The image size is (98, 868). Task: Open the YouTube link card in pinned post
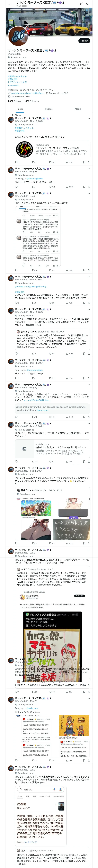pyautogui.click(x=52, y=150)
